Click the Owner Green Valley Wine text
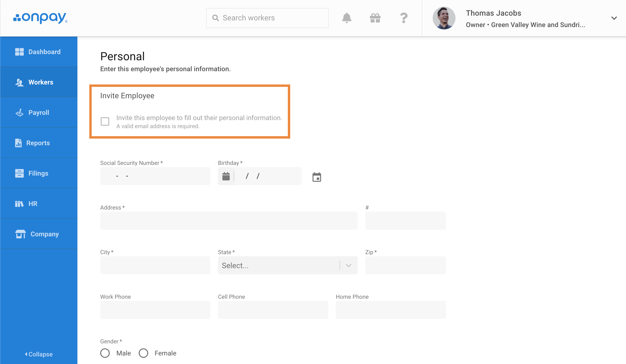 525,25
